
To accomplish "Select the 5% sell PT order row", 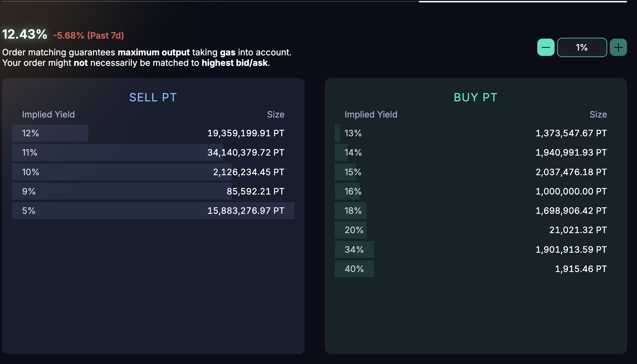I will pyautogui.click(x=153, y=211).
